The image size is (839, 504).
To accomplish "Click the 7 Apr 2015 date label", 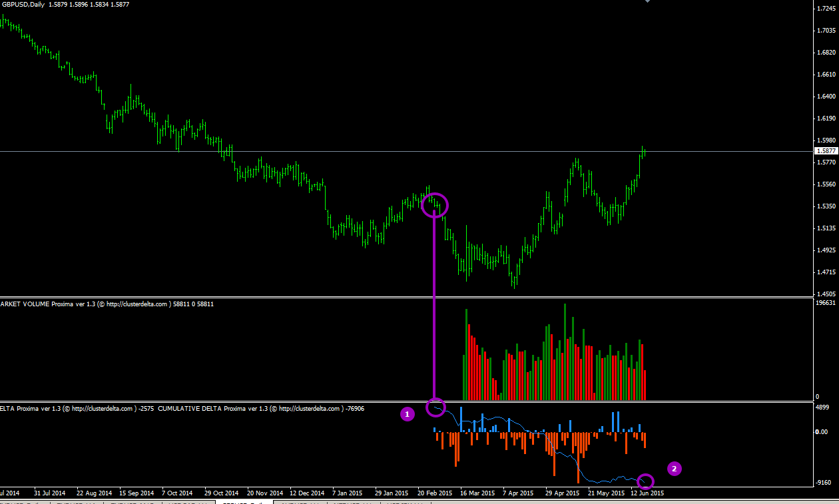I will coord(519,493).
